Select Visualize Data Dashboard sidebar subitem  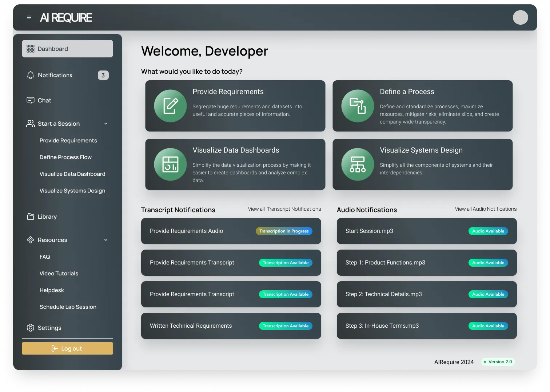[x=72, y=174]
